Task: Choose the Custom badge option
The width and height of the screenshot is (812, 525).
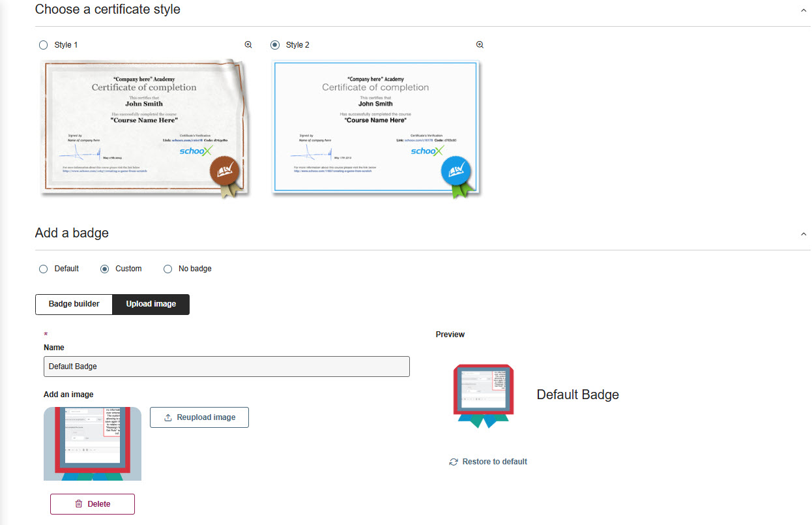Action: point(105,269)
